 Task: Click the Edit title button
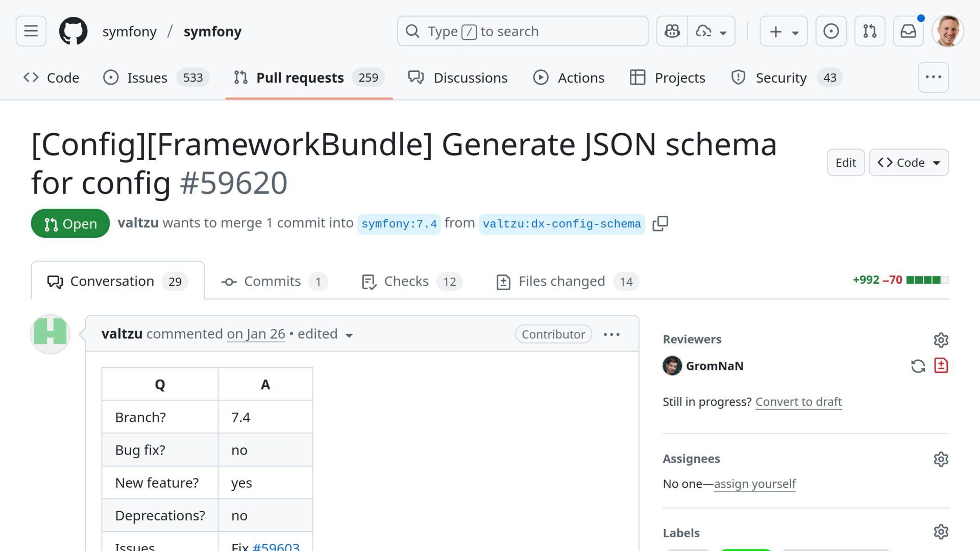tap(845, 163)
